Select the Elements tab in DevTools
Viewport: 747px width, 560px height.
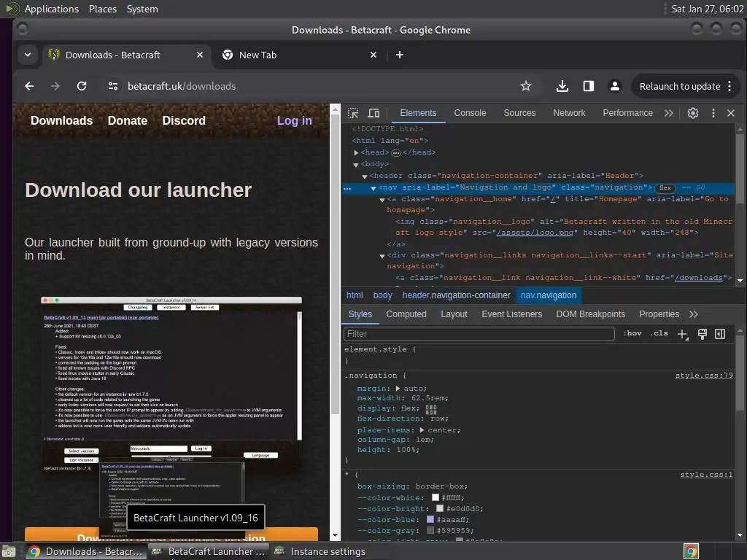pyautogui.click(x=418, y=113)
